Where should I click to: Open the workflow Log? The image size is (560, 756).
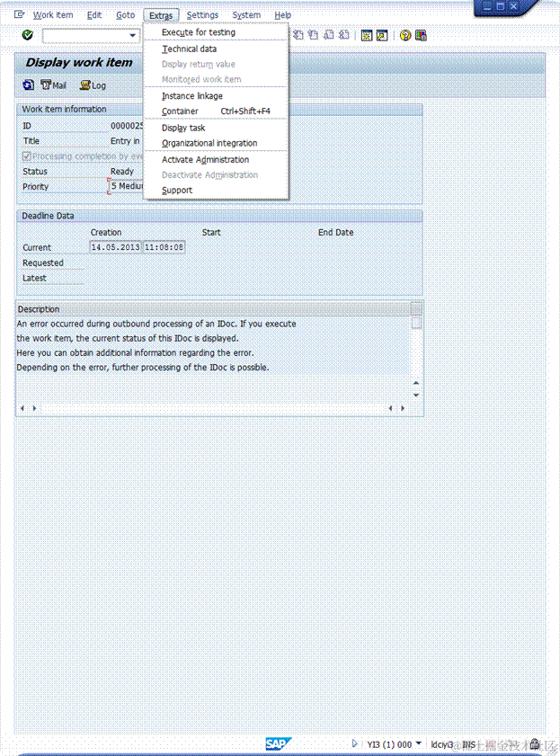coord(93,85)
